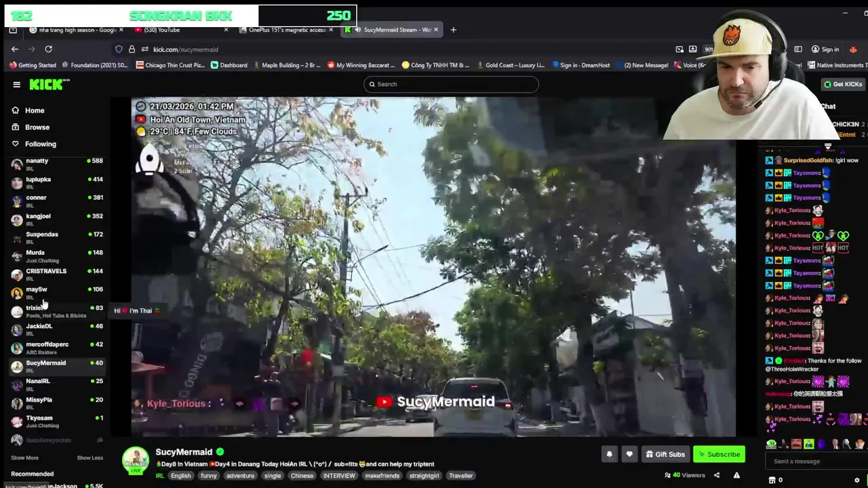Click the adventure stream tag
Viewport: 868px width, 488px height.
point(240,476)
